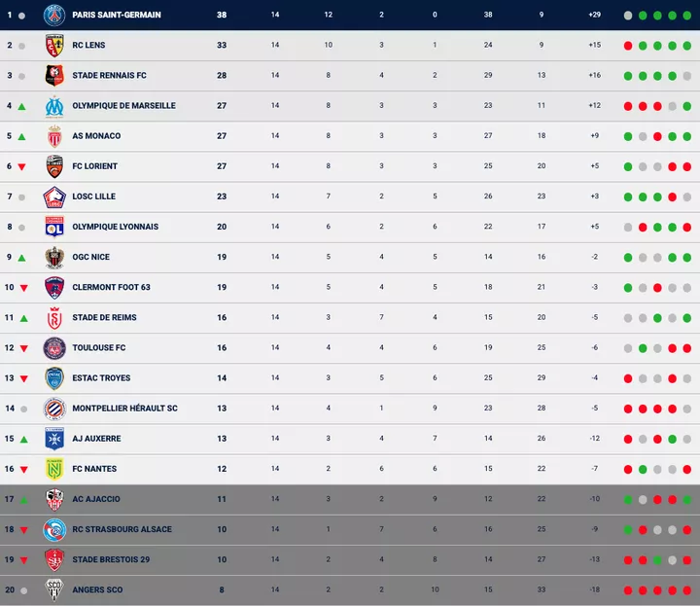700x606 pixels.
Task: Select the Olympique de Marseille logo
Action: 54,106
